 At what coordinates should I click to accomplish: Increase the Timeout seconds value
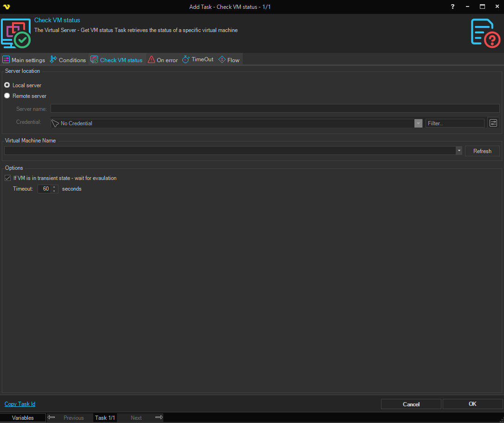click(54, 187)
